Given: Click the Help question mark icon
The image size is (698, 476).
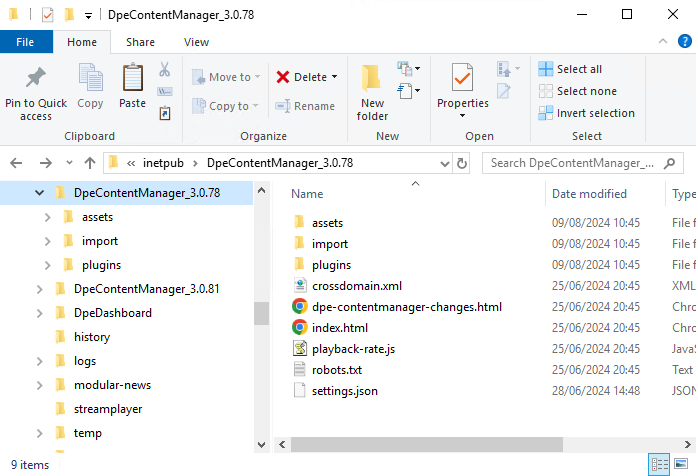Looking at the screenshot, I should click(x=685, y=42).
